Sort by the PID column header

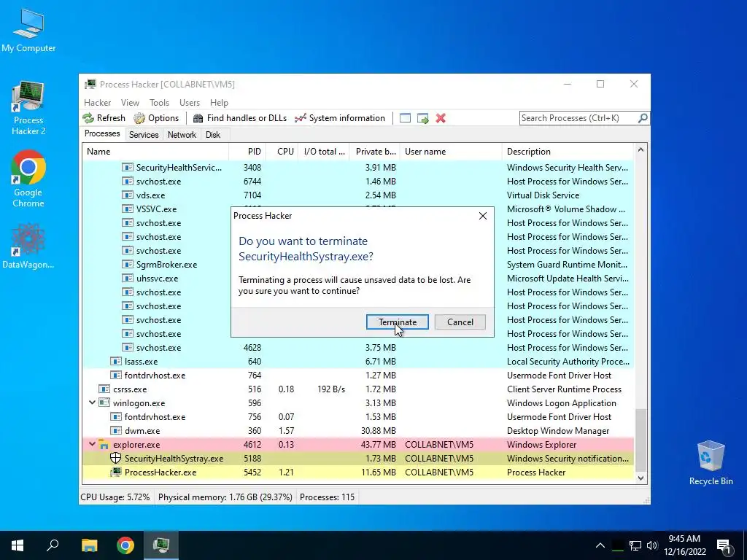coord(247,152)
